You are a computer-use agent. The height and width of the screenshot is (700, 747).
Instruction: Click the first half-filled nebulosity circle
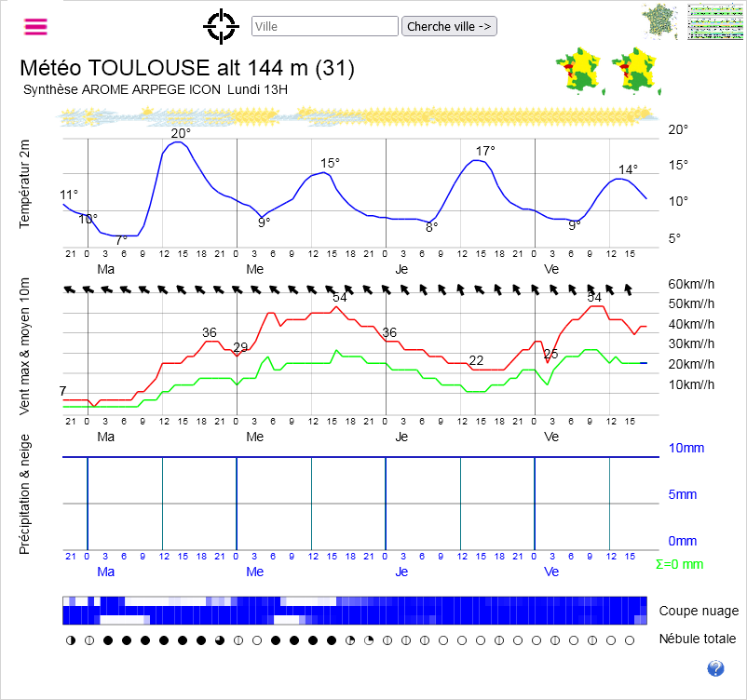click(71, 640)
